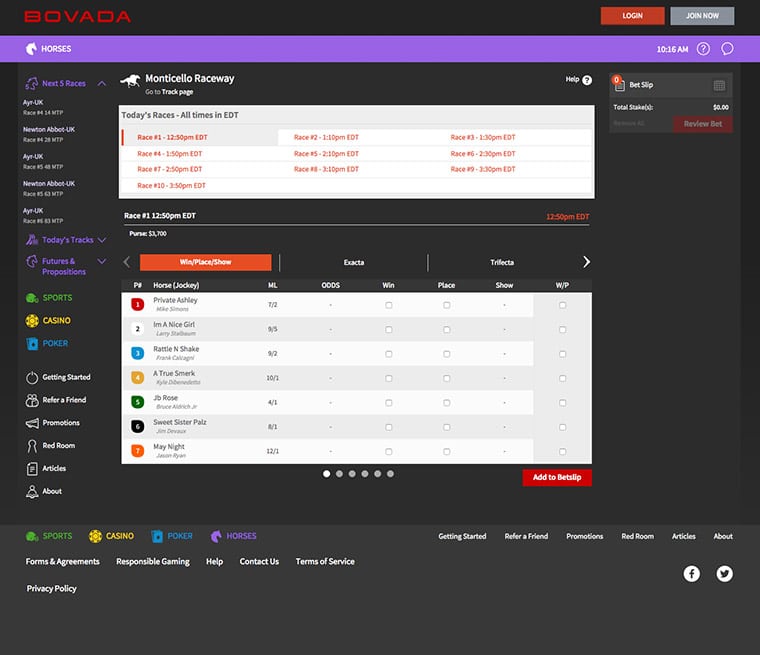760x655 pixels.
Task: Go to the second pagination dot
Action: point(339,474)
